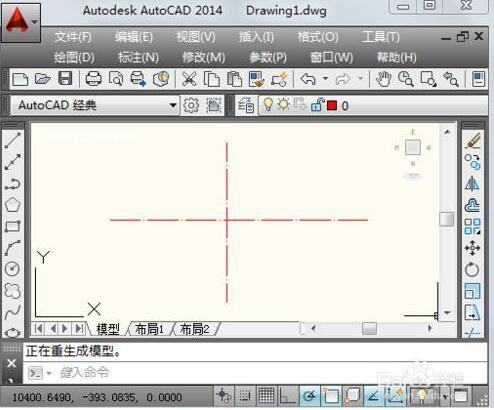This screenshot has width=494, height=410.
Task: Click the horizontal scrollbar thumb
Action: (x=369, y=328)
